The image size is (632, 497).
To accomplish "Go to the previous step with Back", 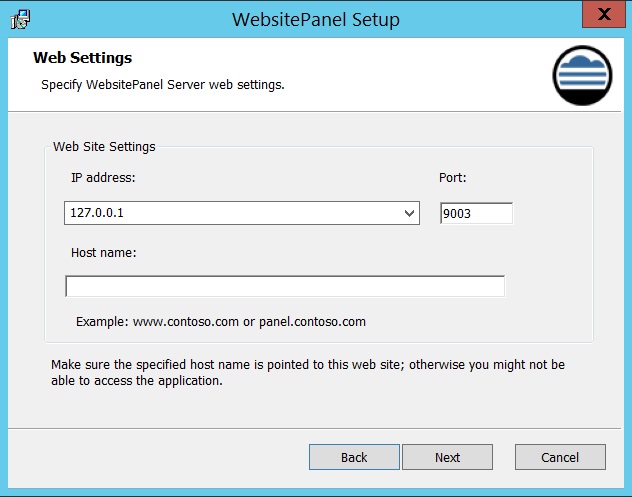I will [x=354, y=457].
